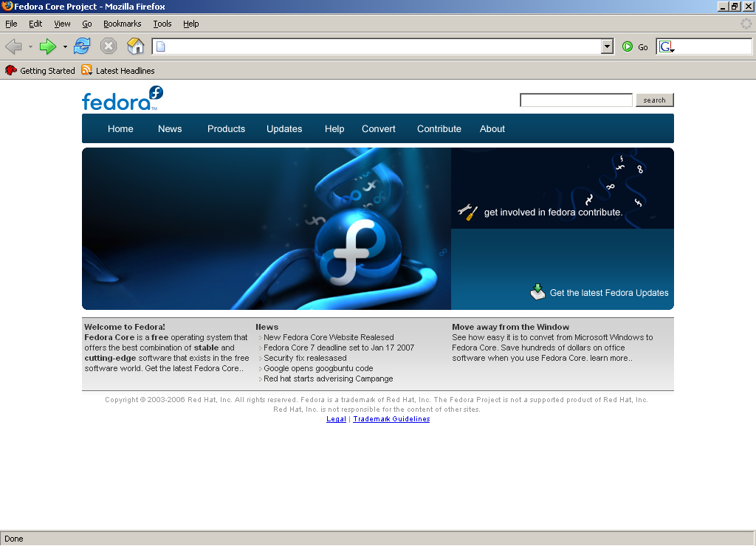The width and height of the screenshot is (756, 546).
Task: Click the fedora logo on the page
Action: [123, 98]
